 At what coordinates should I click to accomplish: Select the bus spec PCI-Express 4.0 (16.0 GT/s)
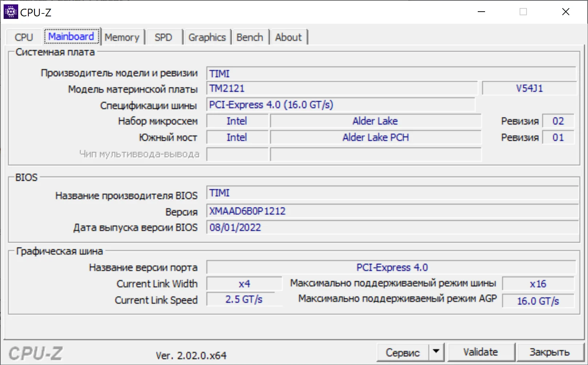(341, 105)
